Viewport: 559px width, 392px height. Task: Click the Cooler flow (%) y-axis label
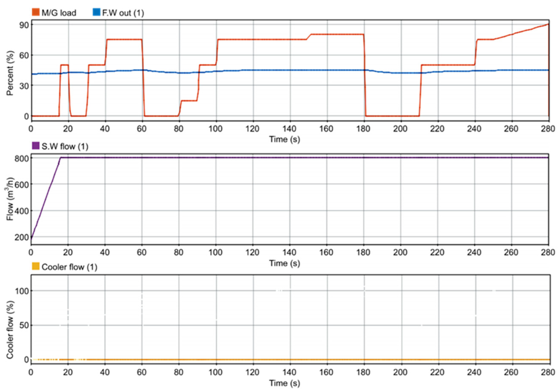point(10,330)
